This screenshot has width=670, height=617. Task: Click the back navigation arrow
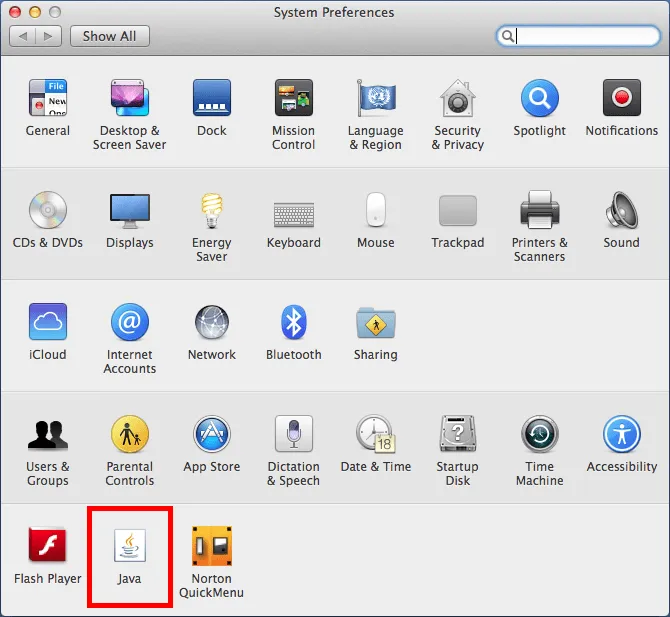(22, 36)
